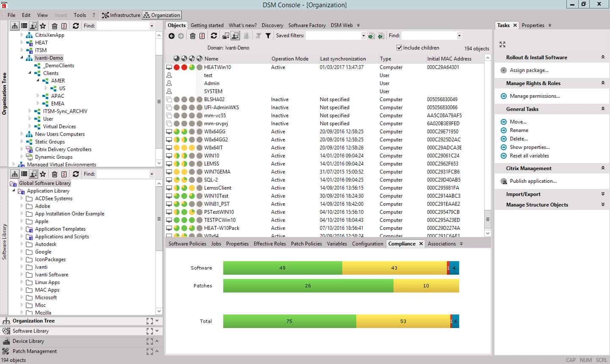Click the Assign package icon

[x=504, y=70]
